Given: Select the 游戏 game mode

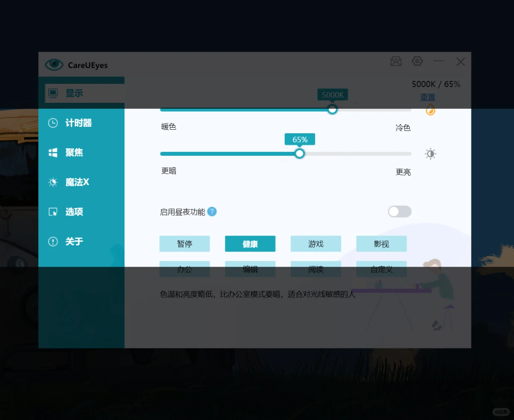Looking at the screenshot, I should pyautogui.click(x=316, y=243).
